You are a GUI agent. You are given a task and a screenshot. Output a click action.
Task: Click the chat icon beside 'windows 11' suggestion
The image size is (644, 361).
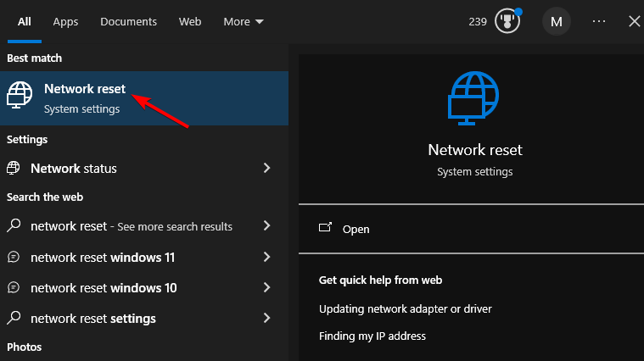point(14,258)
